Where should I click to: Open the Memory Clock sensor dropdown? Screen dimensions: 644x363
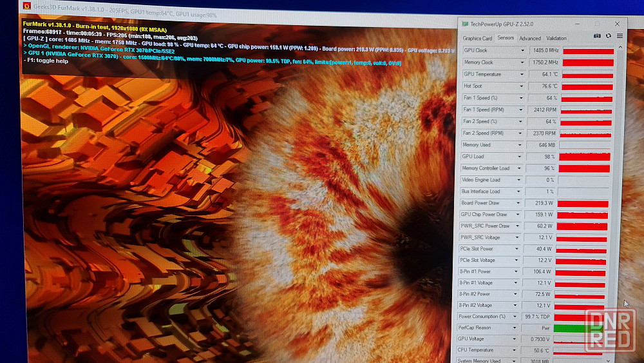click(522, 63)
